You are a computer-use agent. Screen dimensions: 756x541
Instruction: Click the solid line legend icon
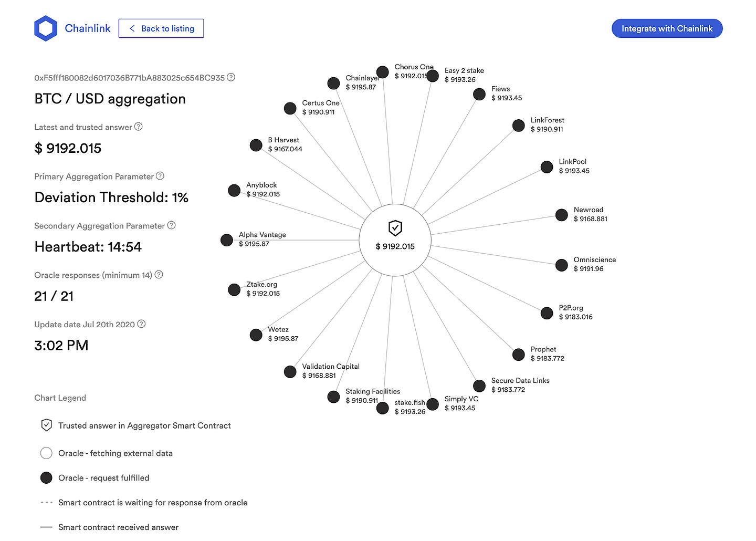46,527
